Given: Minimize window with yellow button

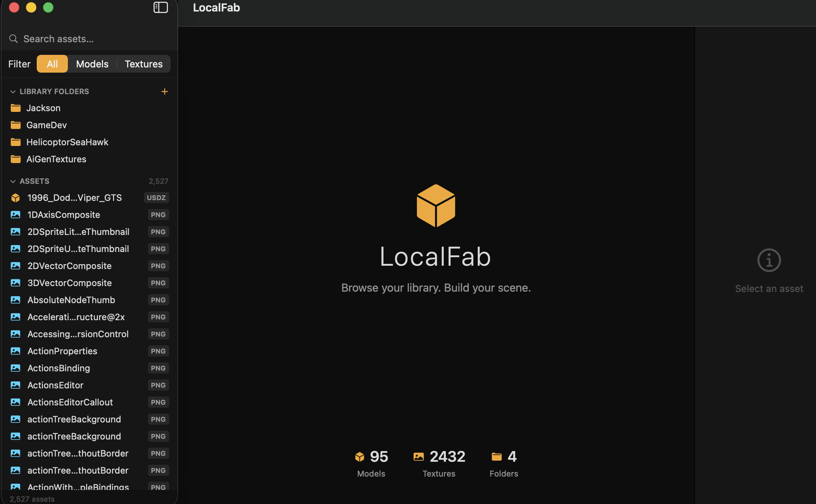Looking at the screenshot, I should tap(31, 7).
